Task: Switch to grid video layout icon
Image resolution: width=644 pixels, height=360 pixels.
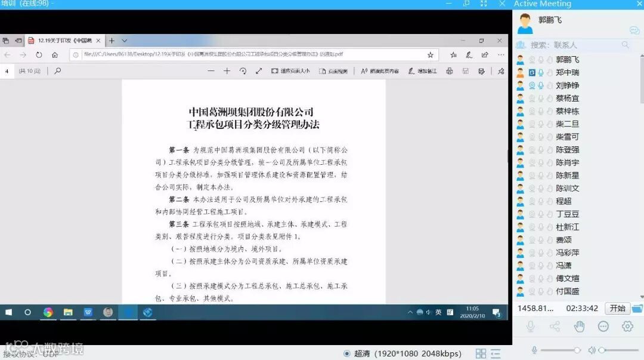Action: tap(481, 353)
